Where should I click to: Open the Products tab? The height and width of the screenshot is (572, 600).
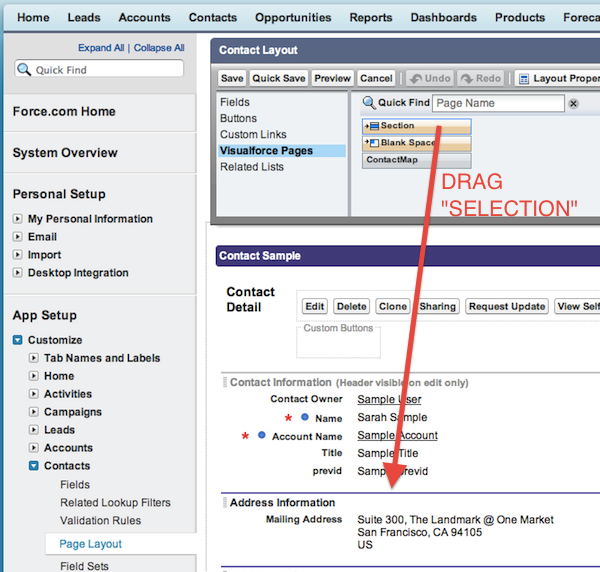click(520, 18)
